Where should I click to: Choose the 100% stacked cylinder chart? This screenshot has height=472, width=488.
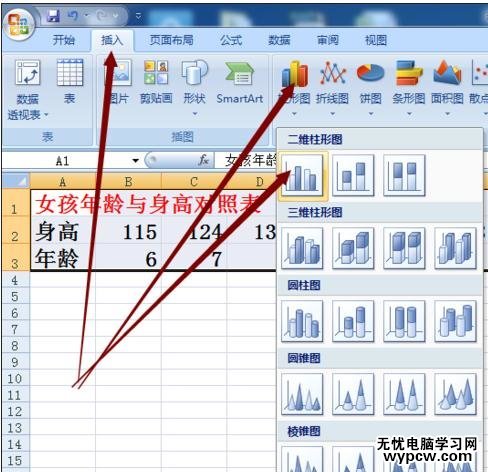[404, 321]
